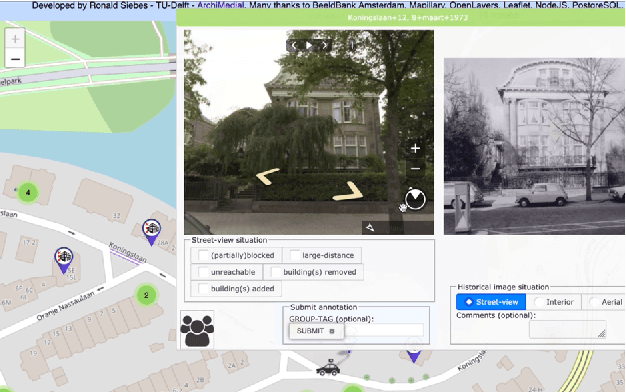Check the unreachable checkbox

204,272
